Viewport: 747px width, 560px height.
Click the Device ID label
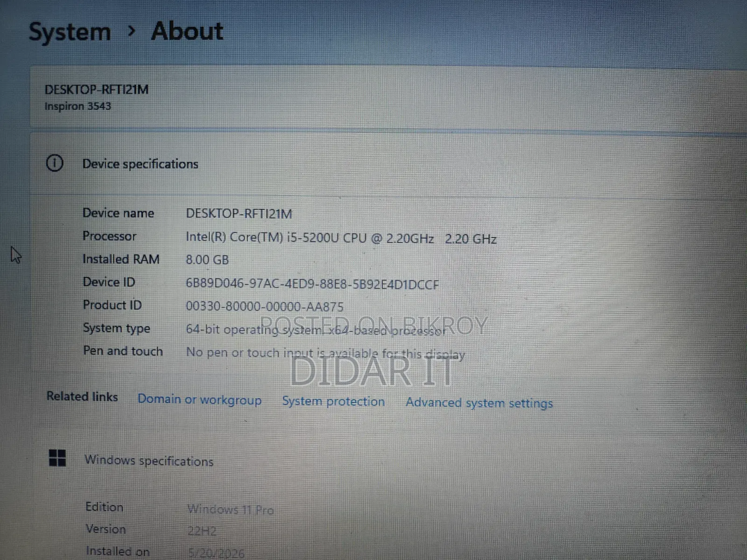pos(109,282)
